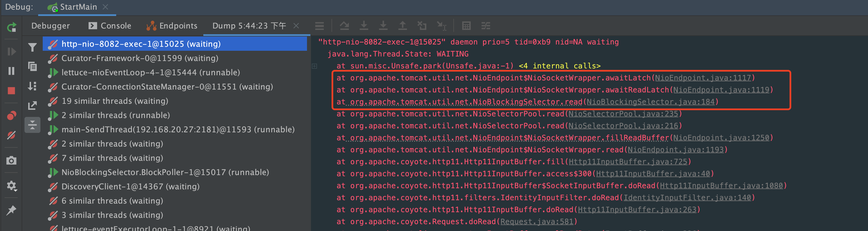The width and height of the screenshot is (868, 231).
Task: Open link NioBlockingSelector.java:184
Action: coord(651,102)
